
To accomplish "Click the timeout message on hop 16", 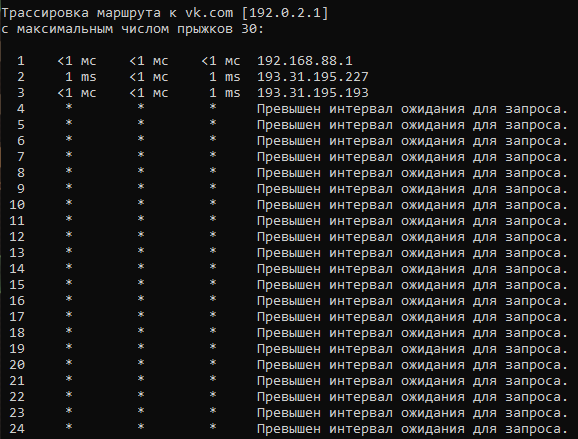I will coord(412,301).
